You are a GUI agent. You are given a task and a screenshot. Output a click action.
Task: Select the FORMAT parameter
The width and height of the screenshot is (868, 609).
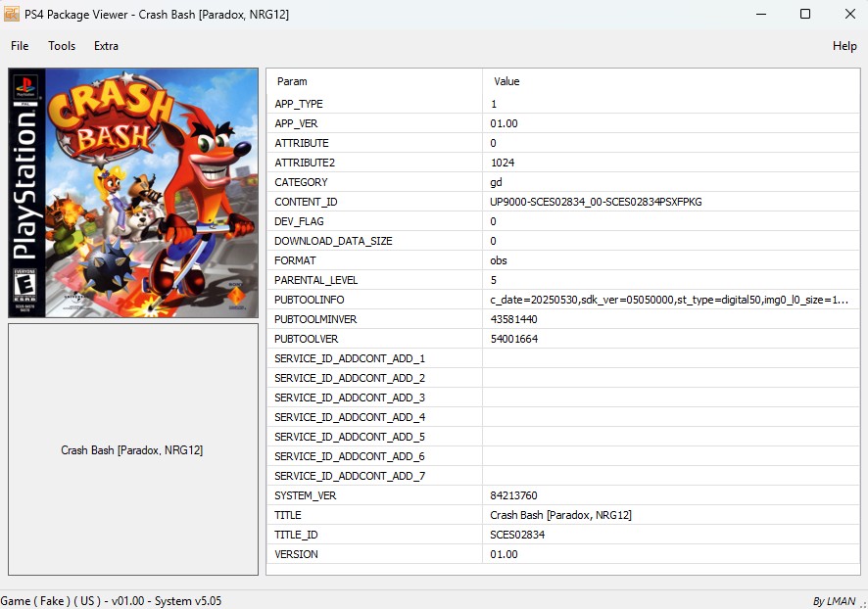click(x=295, y=260)
